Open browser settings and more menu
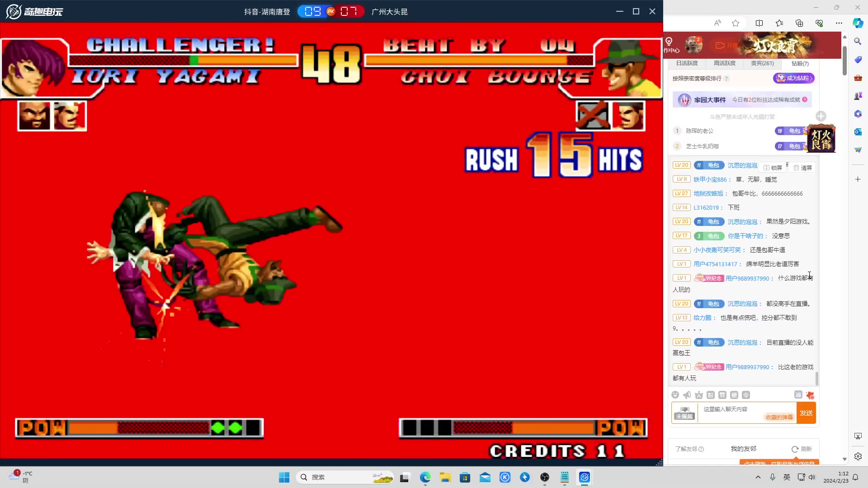868x488 pixels. coord(839,23)
